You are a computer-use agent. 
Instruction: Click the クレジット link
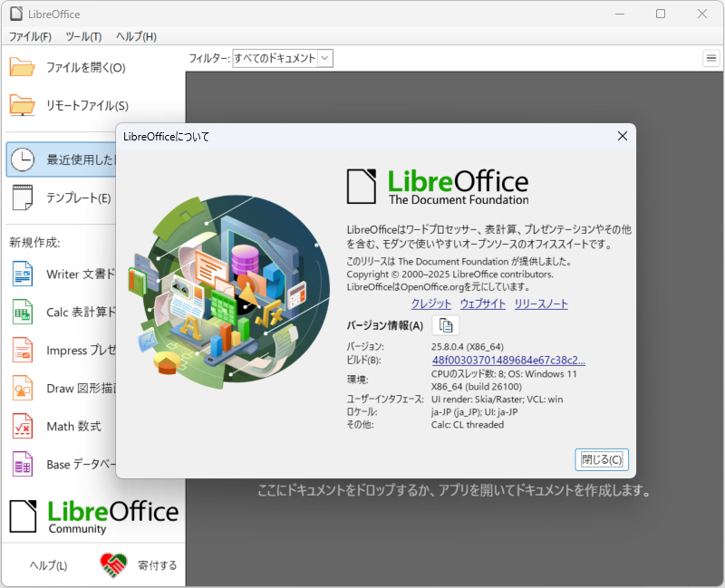(x=430, y=304)
